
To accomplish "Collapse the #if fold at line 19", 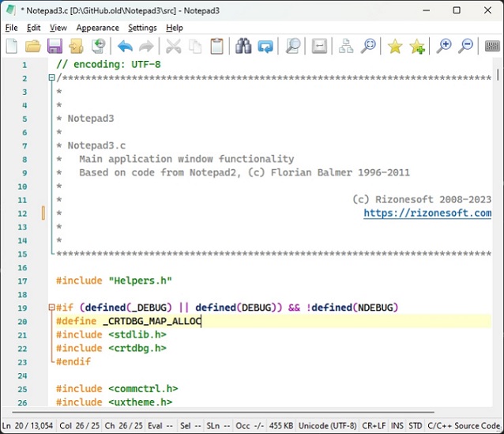I will point(51,308).
